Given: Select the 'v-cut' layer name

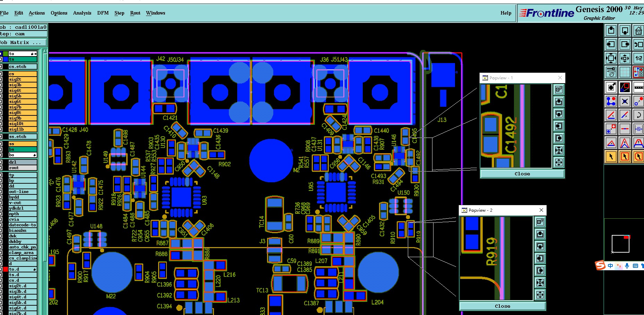Looking at the screenshot, I should pos(23,203).
